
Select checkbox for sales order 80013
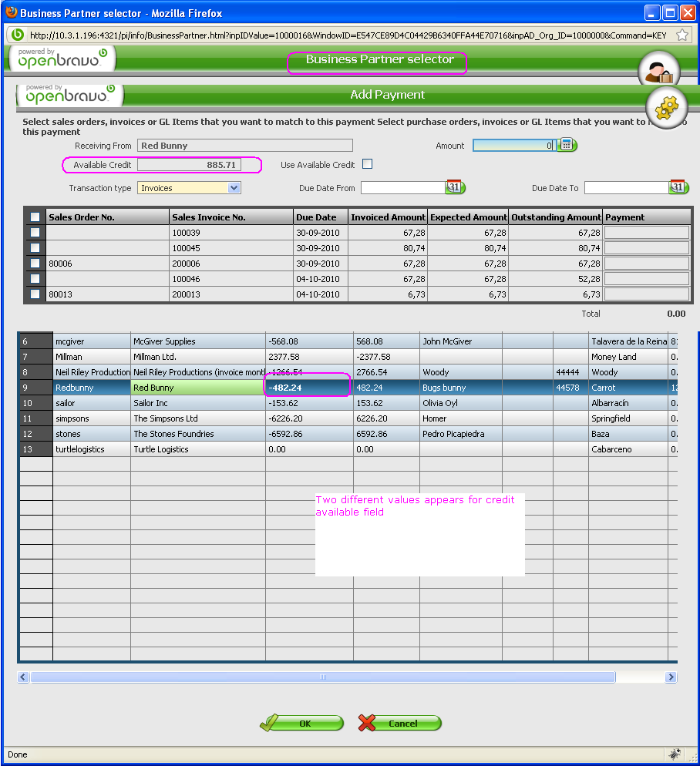(x=35, y=294)
